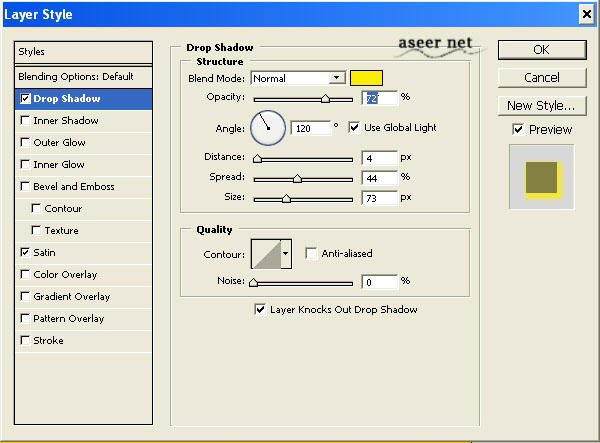Click the style preview thumbnail
The image size is (600, 443).
click(541, 177)
